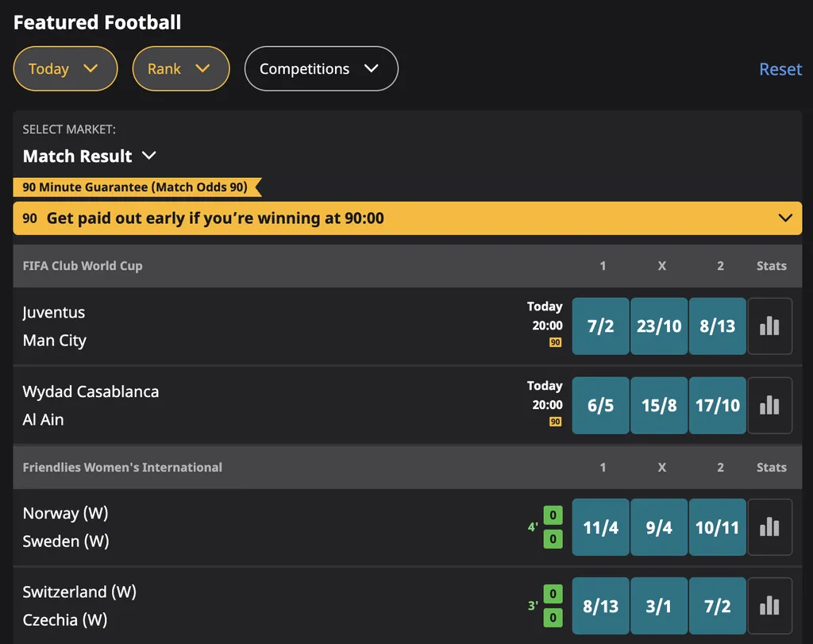Click the 90 icon in the yellow banner
813x644 pixels.
(29, 218)
